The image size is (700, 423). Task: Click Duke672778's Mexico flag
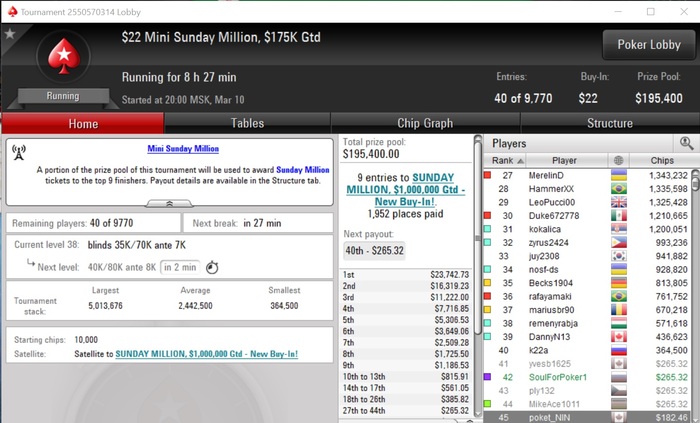point(619,216)
